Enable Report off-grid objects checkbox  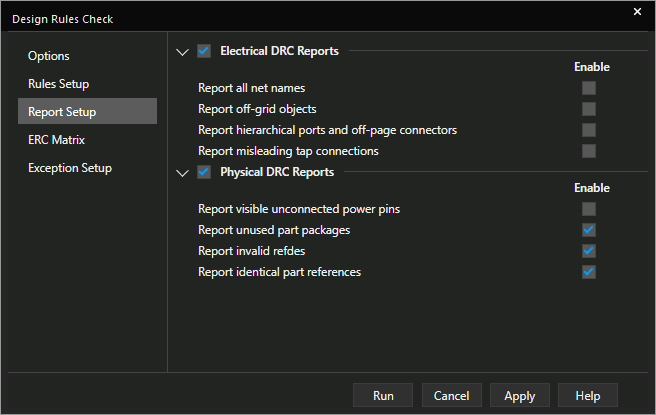click(x=589, y=109)
